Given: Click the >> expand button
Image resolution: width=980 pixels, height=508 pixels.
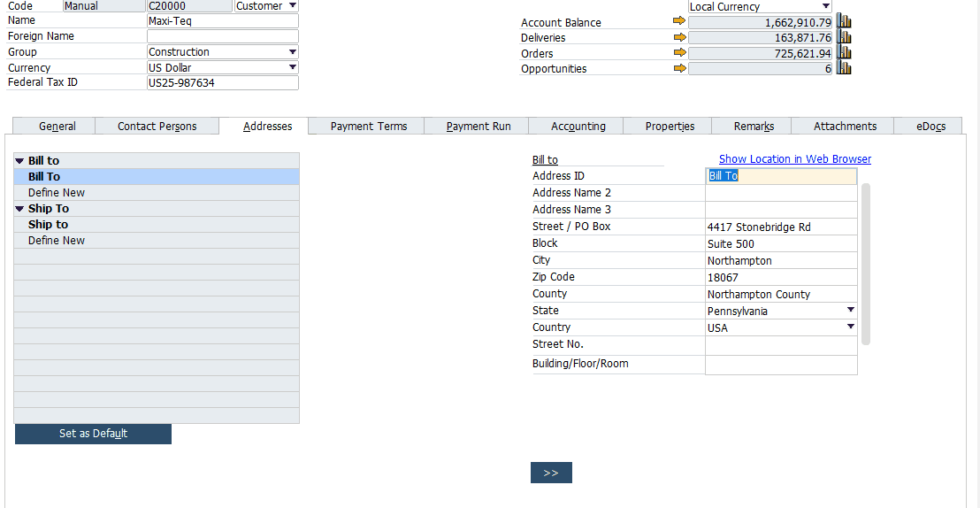Looking at the screenshot, I should (x=551, y=473).
